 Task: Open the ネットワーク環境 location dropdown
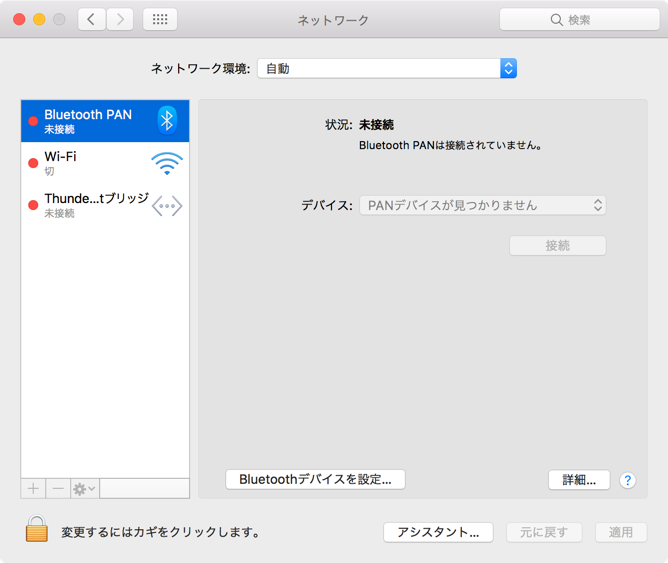pos(387,68)
